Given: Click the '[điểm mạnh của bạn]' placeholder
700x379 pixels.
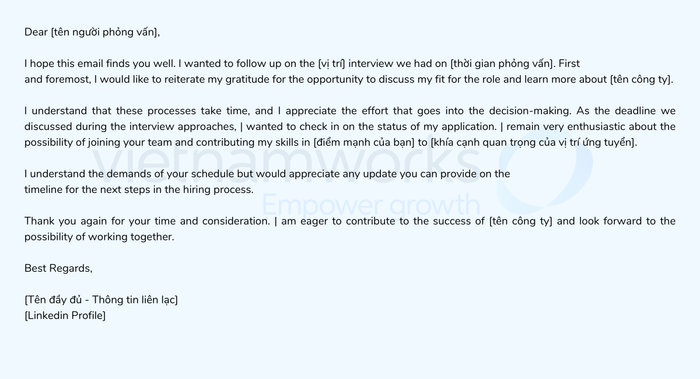Looking at the screenshot, I should pyautogui.click(x=364, y=142).
